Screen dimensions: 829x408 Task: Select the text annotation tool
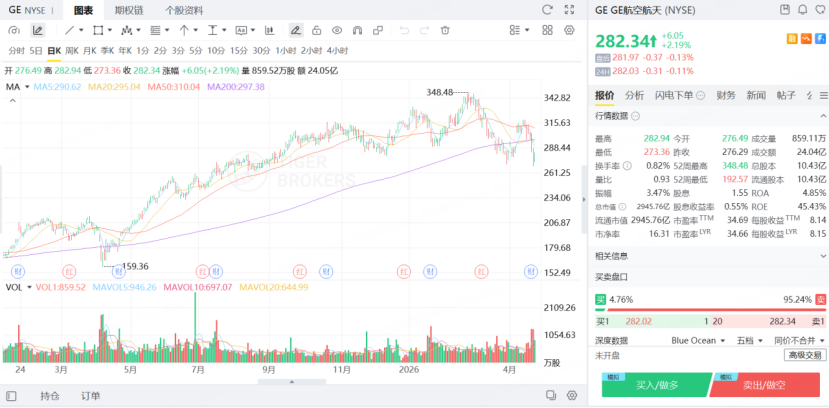(x=241, y=30)
